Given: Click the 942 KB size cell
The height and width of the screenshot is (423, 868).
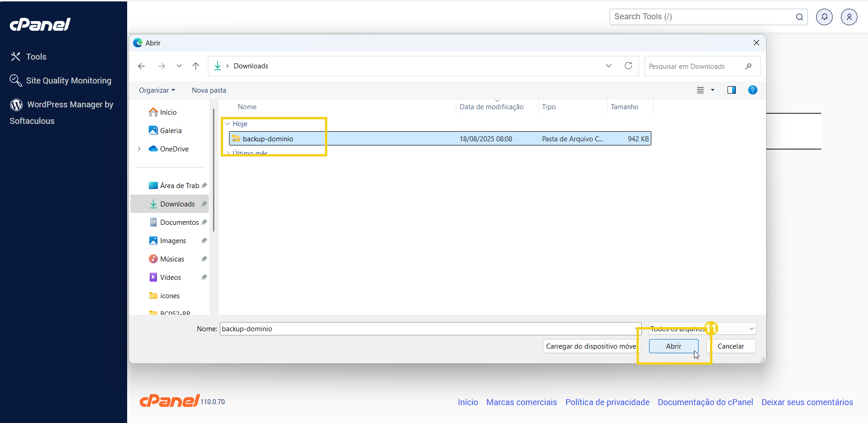Looking at the screenshot, I should (638, 139).
